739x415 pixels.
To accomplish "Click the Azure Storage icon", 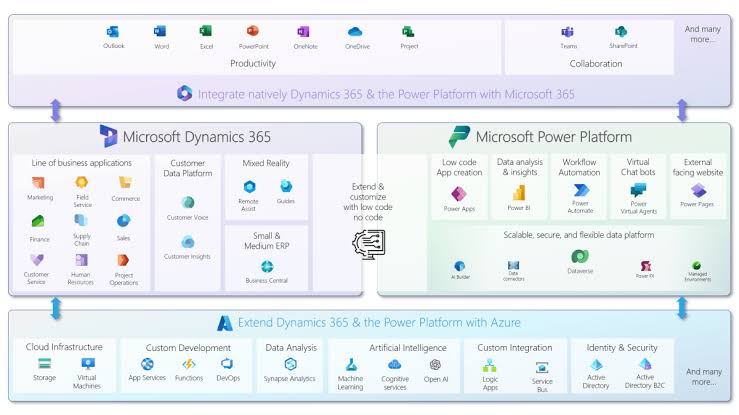I will [x=44, y=363].
